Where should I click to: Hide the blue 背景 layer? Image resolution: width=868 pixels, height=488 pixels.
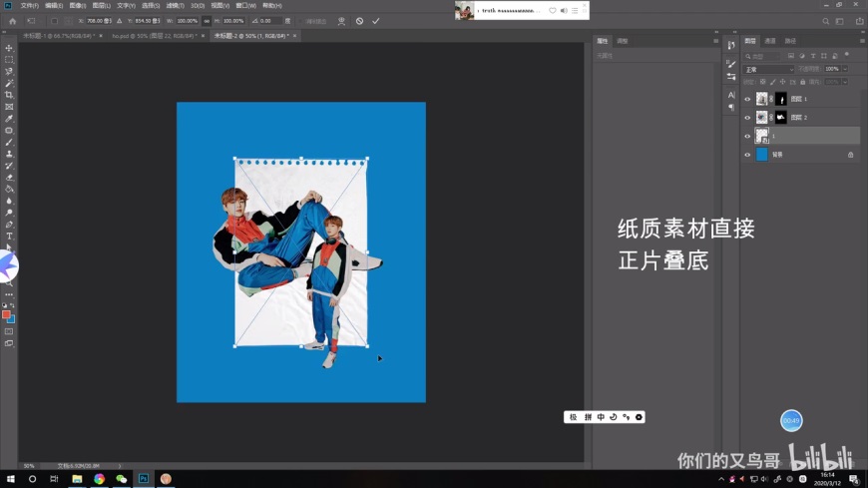tap(747, 155)
